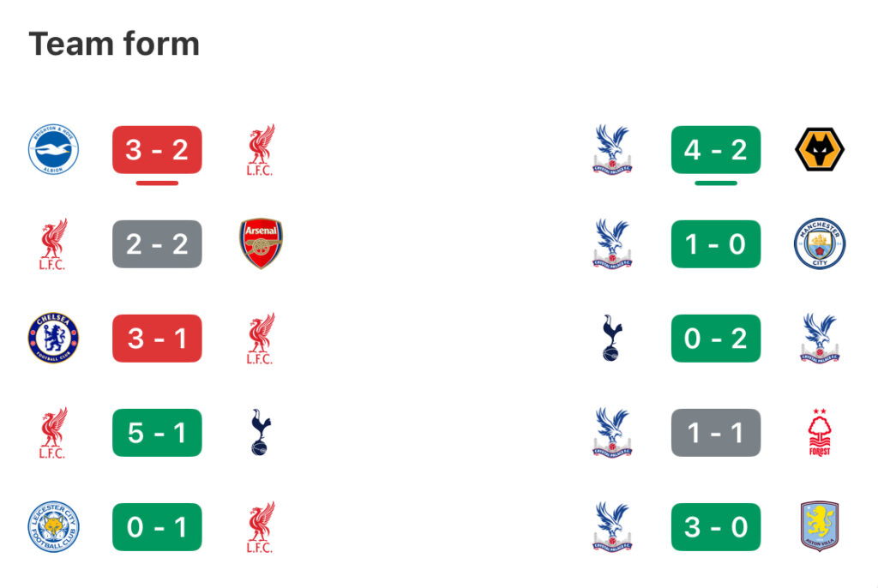
Task: Select the Chelsea Football Club badge
Action: pyautogui.click(x=53, y=338)
